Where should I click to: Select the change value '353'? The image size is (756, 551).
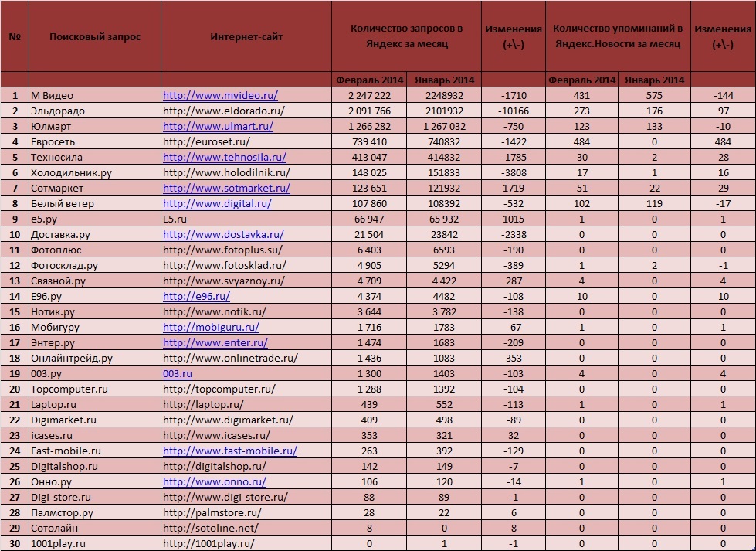click(514, 358)
